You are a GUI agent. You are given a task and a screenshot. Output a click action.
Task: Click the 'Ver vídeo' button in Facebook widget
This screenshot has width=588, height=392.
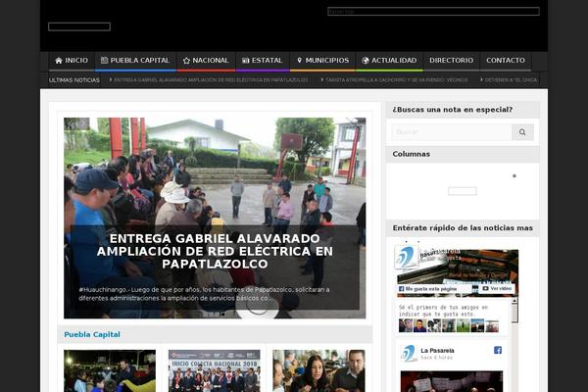497,288
